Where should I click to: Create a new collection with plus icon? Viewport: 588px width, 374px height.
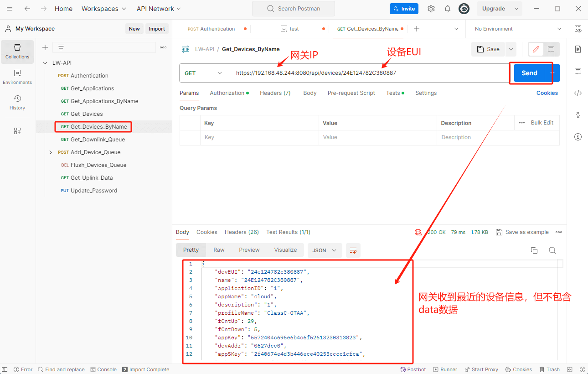coord(45,47)
